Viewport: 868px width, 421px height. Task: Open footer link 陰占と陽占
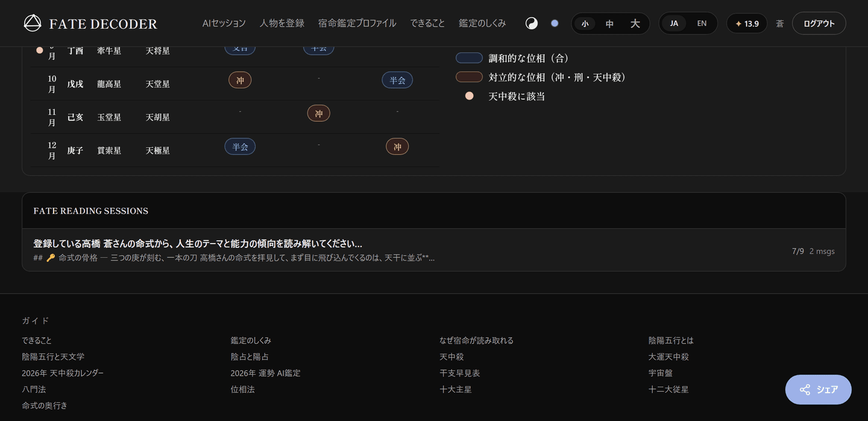pyautogui.click(x=250, y=357)
